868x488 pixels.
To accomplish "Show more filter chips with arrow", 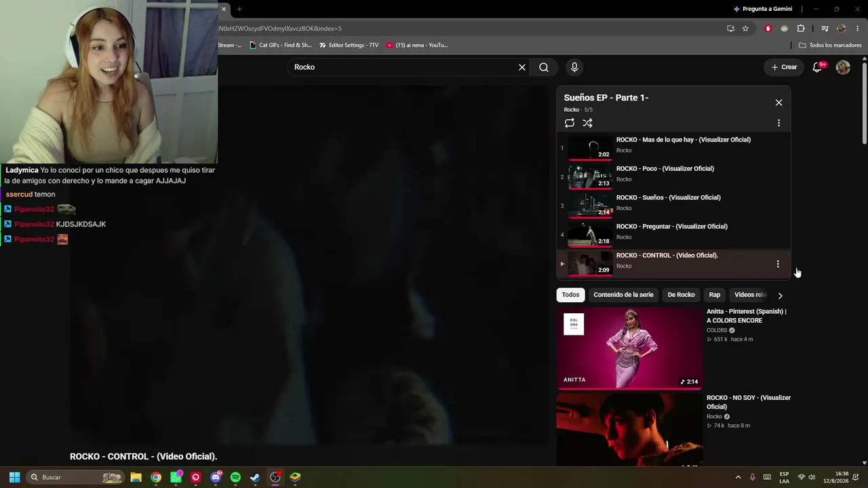I will 780,296.
